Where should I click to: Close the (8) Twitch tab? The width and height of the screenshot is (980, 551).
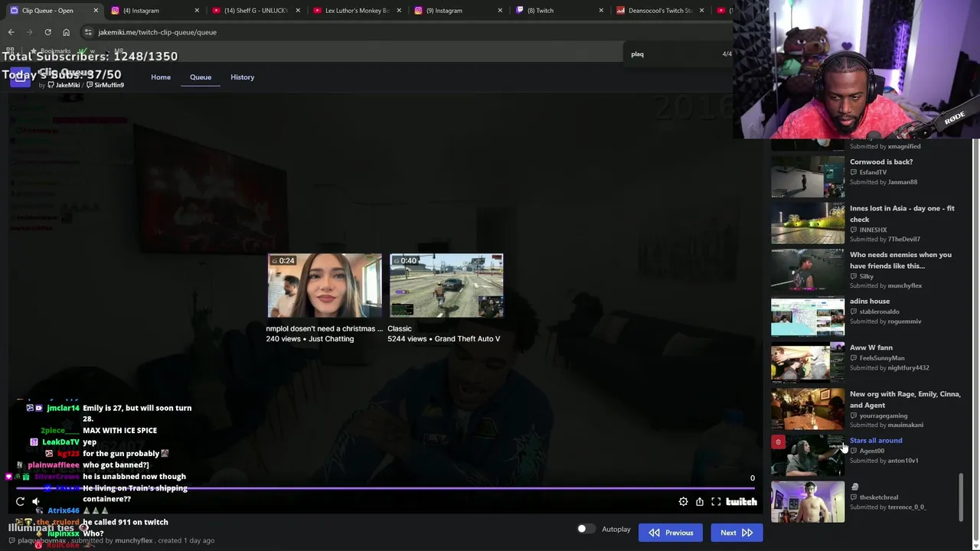601,11
